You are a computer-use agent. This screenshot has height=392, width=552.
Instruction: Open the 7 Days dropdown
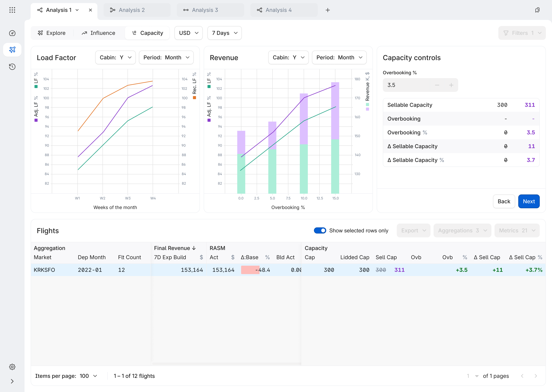coord(224,33)
